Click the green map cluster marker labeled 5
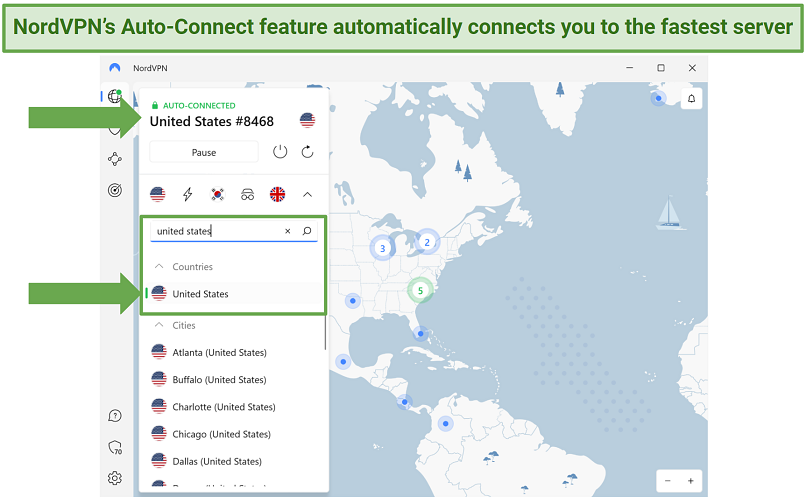 [x=420, y=291]
